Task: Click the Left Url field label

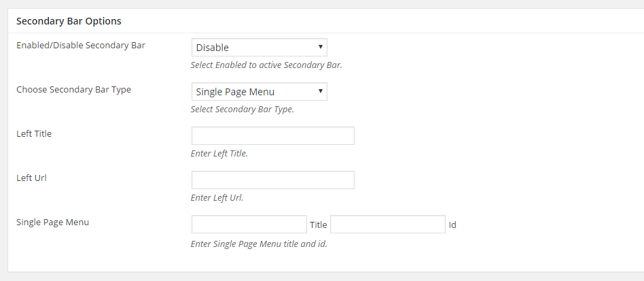Action: coord(32,178)
